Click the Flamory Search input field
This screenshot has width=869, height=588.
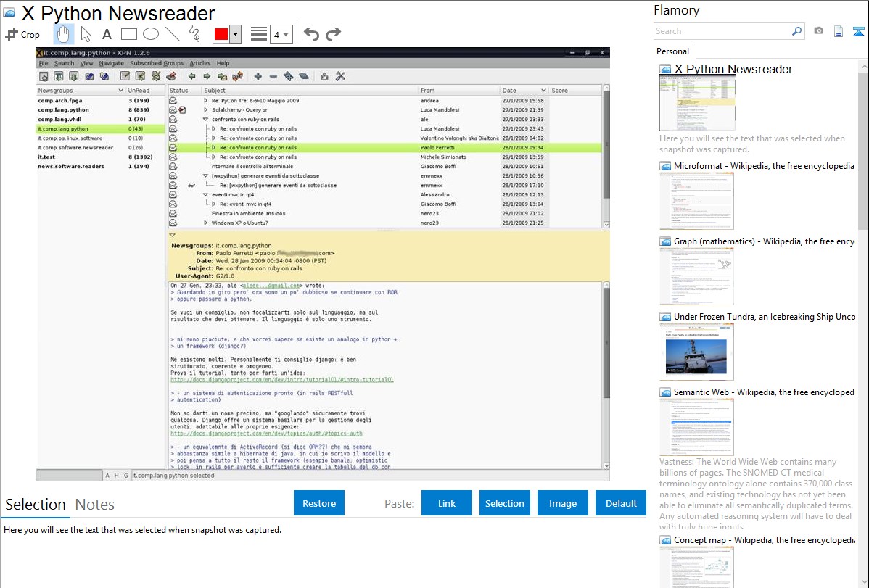[722, 31]
